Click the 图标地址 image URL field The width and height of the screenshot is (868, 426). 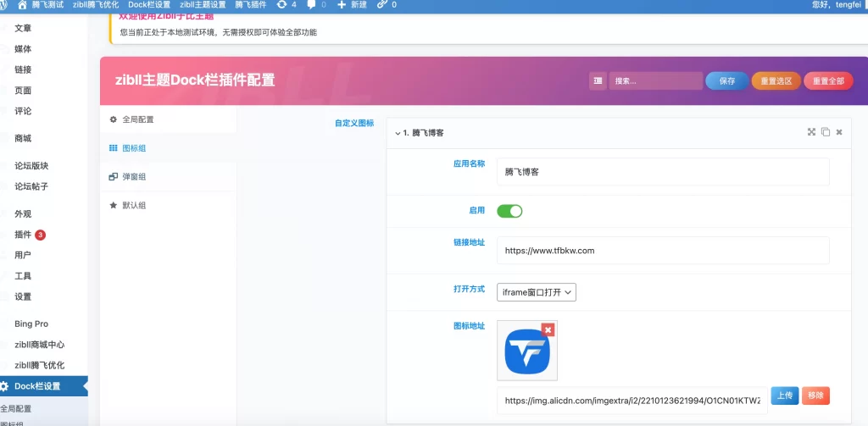632,401
